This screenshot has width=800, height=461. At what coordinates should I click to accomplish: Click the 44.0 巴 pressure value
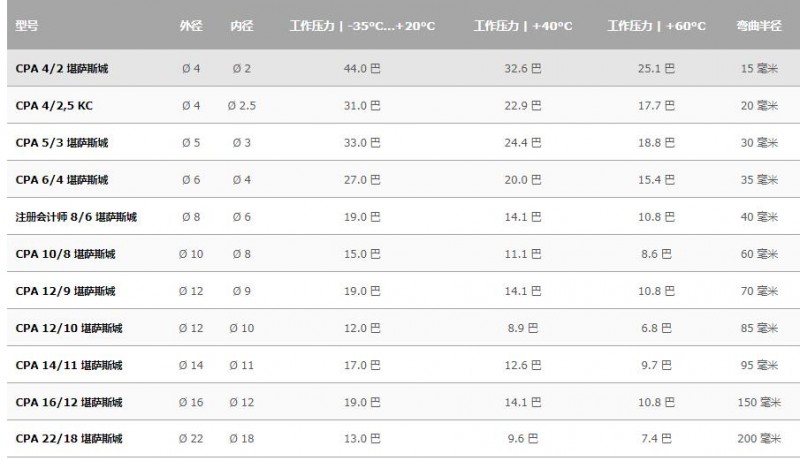tap(362, 68)
